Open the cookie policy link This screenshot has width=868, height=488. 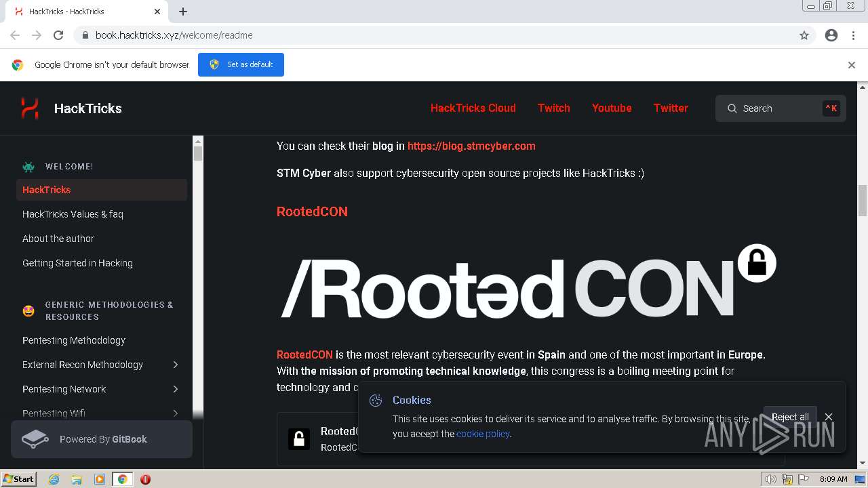[x=482, y=434]
